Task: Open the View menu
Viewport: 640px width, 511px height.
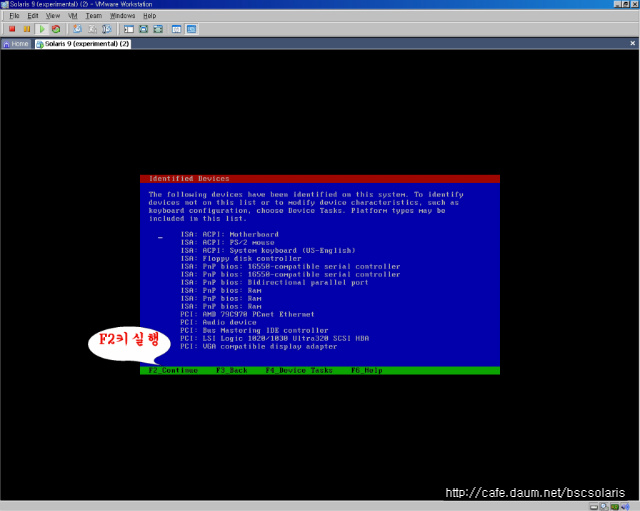Action: click(x=53, y=16)
